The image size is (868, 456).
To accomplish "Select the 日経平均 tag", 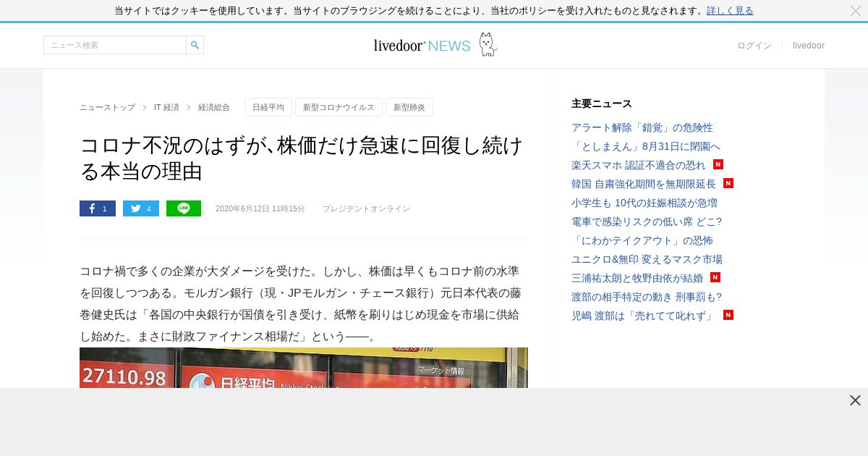I will coord(268,107).
